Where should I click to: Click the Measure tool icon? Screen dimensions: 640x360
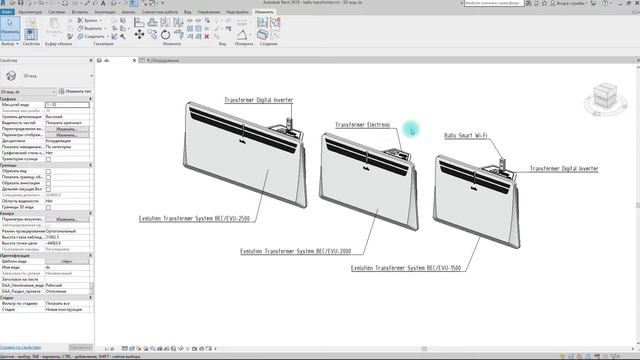click(x=242, y=34)
